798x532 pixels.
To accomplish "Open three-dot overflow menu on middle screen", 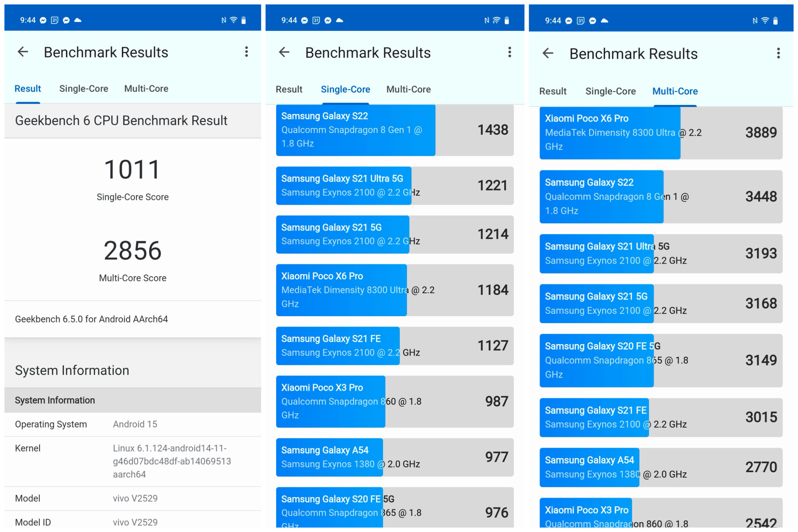I will pyautogui.click(x=509, y=52).
